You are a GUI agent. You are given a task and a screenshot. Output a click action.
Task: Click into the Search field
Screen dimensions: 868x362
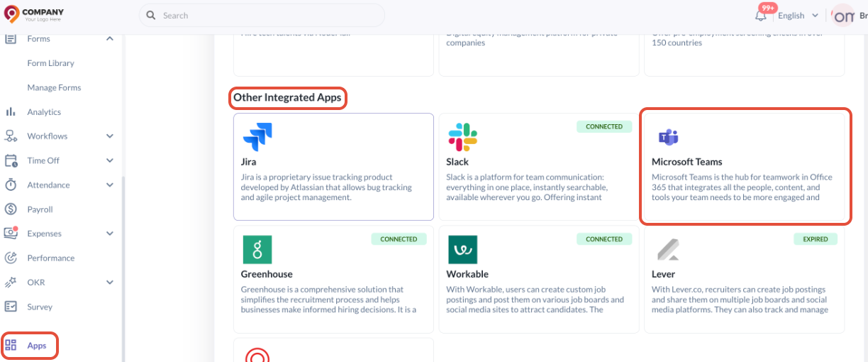(262, 15)
